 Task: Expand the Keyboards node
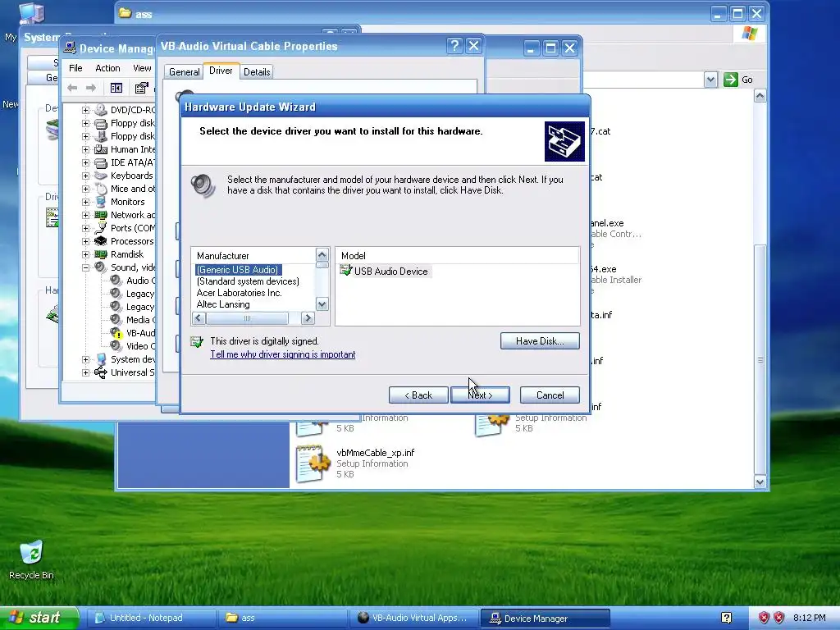[85, 176]
